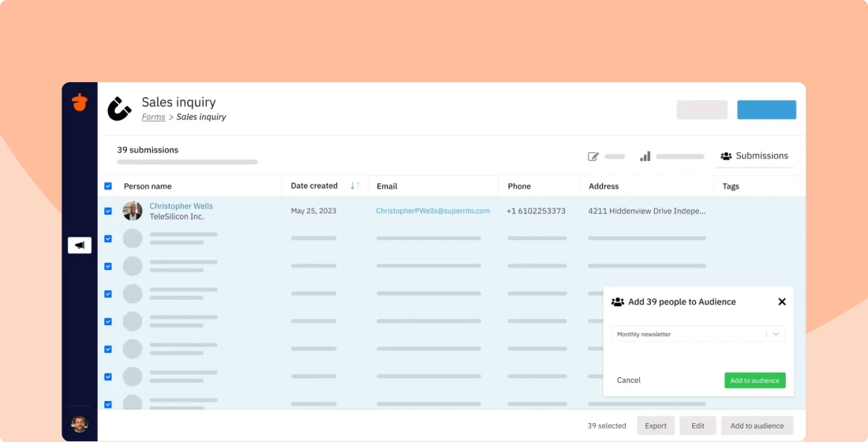Click the May 25, 2023 date cell
Image resolution: width=868 pixels, height=442 pixels.
pos(313,211)
